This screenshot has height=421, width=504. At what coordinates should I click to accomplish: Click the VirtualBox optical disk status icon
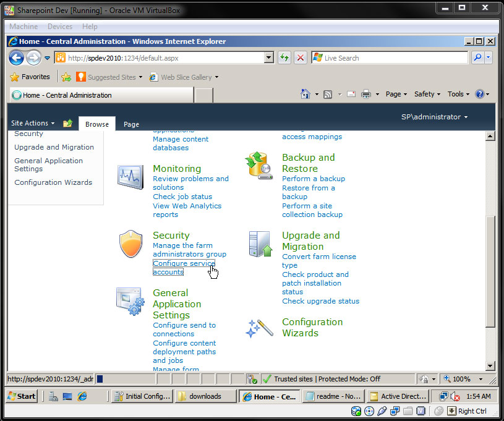coord(369,411)
